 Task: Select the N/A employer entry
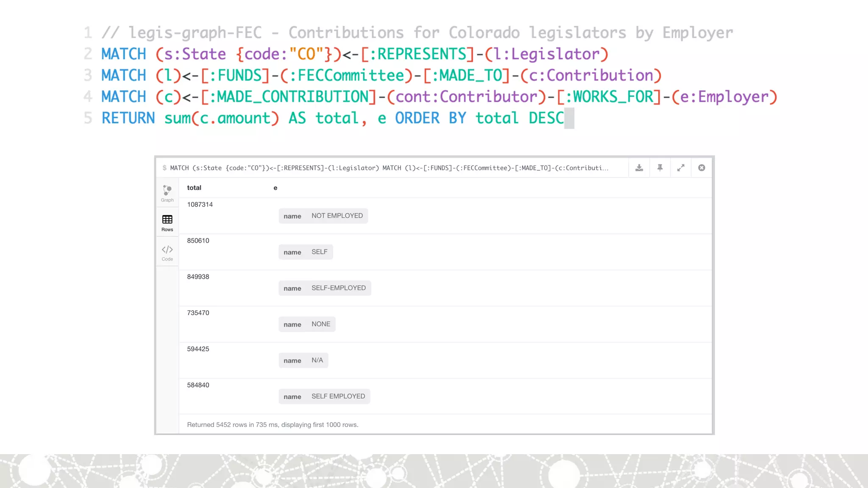pyautogui.click(x=303, y=360)
